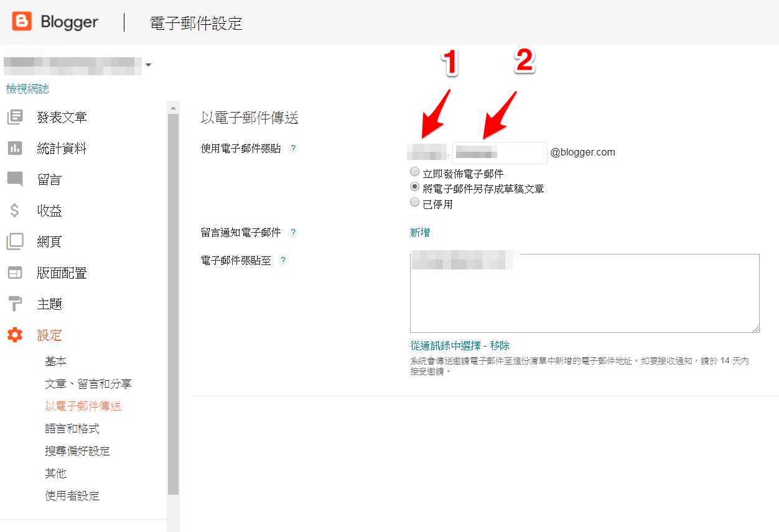Open the 收益 dollar sign icon
Viewport: 779px width, 532px height.
pyautogui.click(x=15, y=210)
